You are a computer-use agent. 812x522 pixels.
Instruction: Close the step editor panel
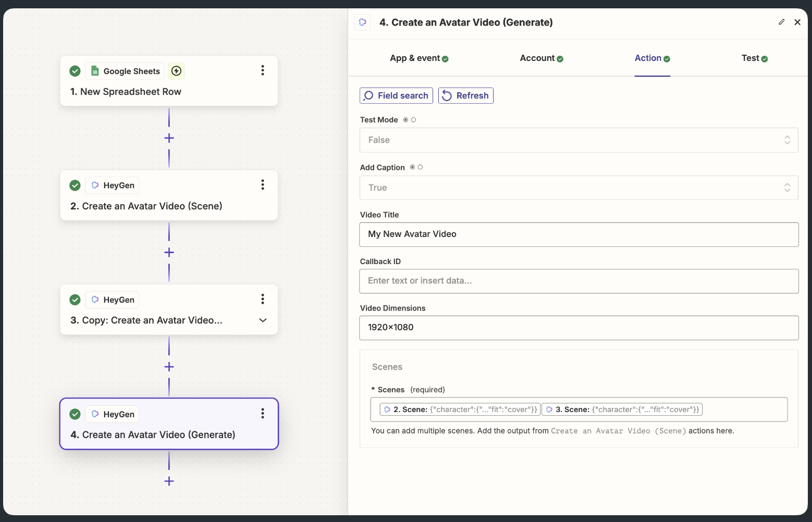pos(797,22)
